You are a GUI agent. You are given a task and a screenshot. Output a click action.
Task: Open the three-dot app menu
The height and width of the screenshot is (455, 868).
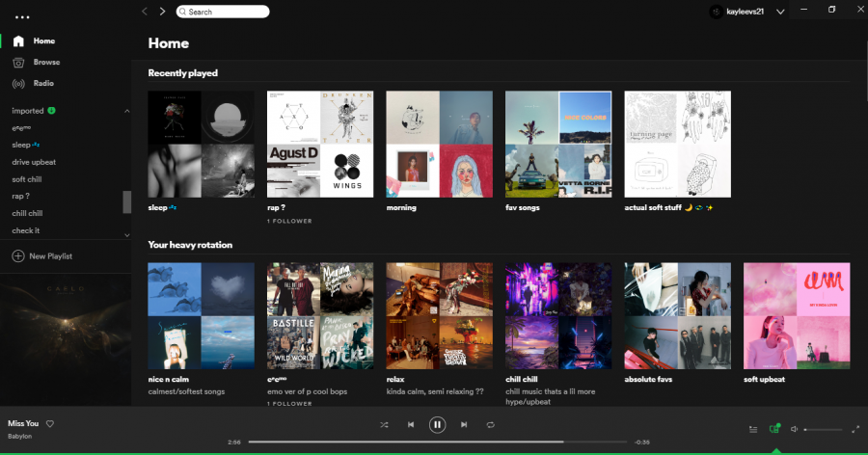tap(22, 17)
